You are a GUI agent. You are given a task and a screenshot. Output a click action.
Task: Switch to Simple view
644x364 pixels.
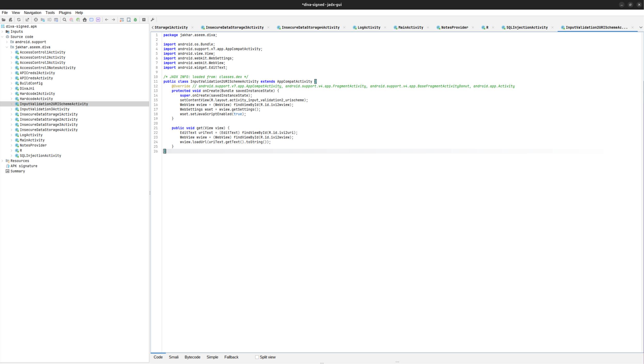pos(212,357)
